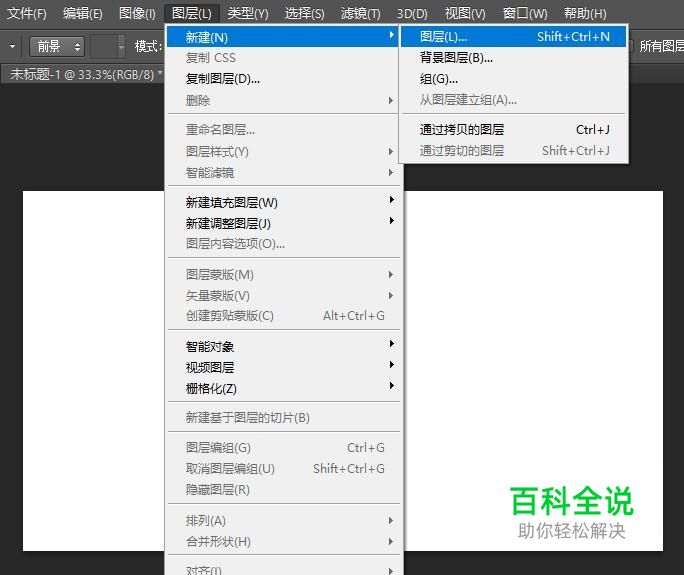
Task: Expand the 新建调整图层(J) submenu
Action: (284, 223)
